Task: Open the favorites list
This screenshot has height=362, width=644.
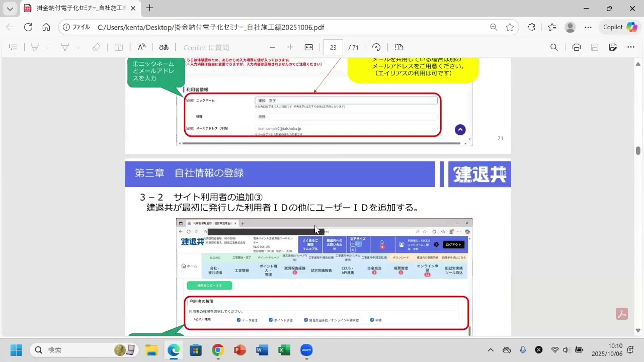Action: (x=552, y=27)
